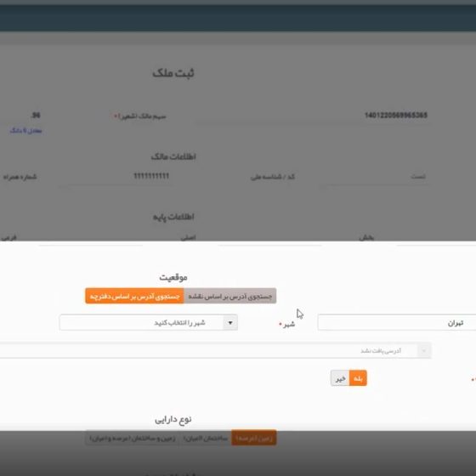Viewport: 476px width, 476px height.
Task: Select the 'بله' toggle option
Action: click(x=358, y=378)
